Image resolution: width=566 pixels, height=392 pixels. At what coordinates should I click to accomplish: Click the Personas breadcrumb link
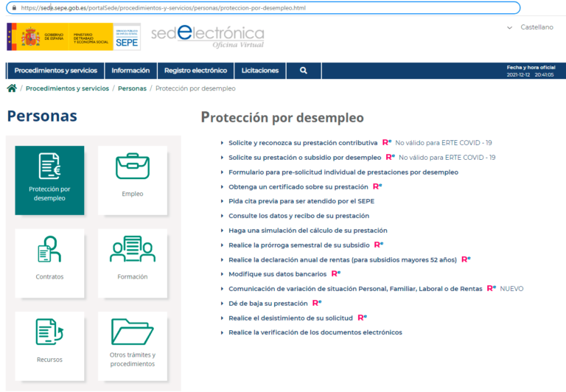(132, 88)
